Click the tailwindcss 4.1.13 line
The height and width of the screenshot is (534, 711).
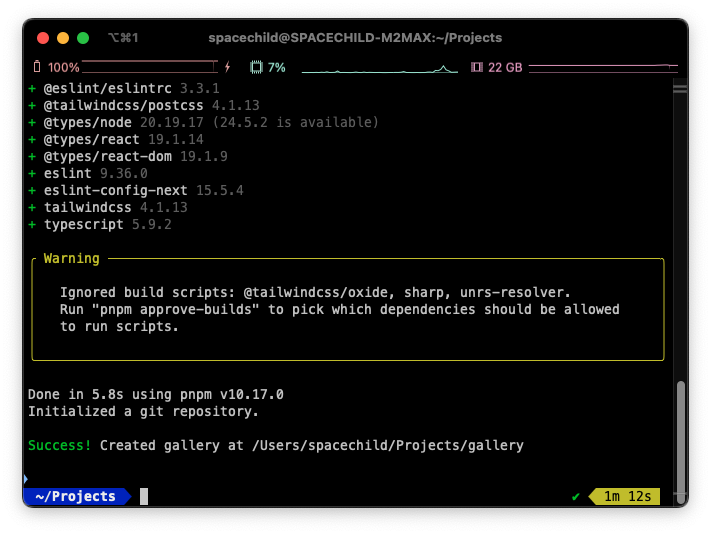[x=107, y=207]
